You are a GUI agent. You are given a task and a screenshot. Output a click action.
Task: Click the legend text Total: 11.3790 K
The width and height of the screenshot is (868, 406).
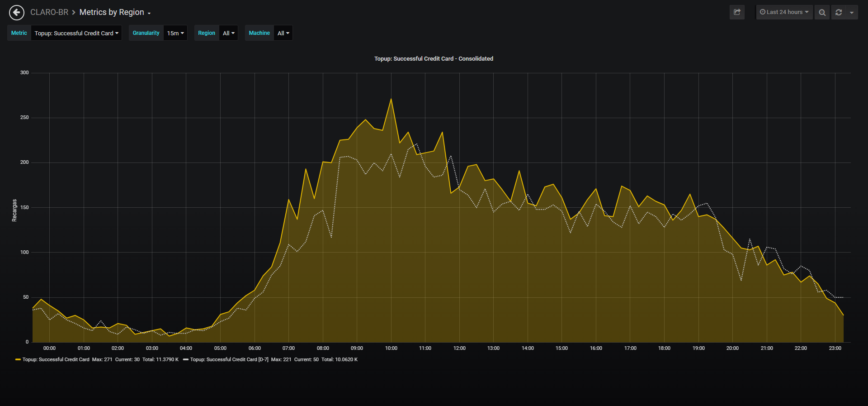pos(160,360)
